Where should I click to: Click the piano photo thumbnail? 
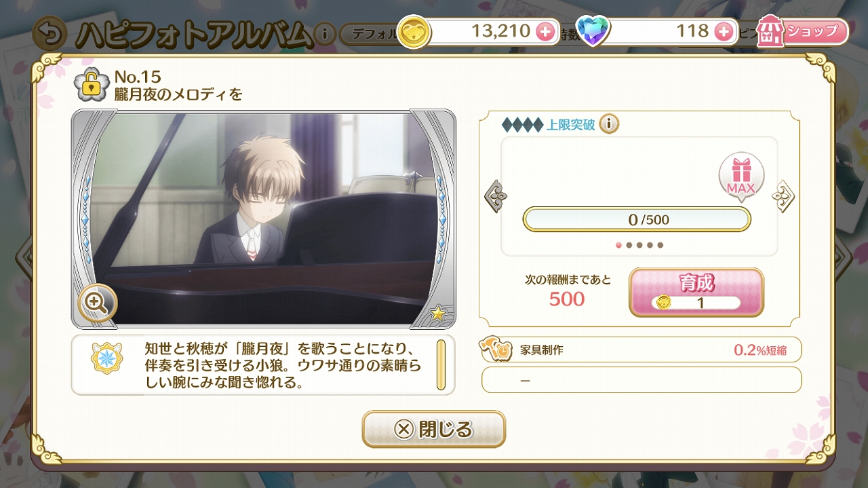264,219
